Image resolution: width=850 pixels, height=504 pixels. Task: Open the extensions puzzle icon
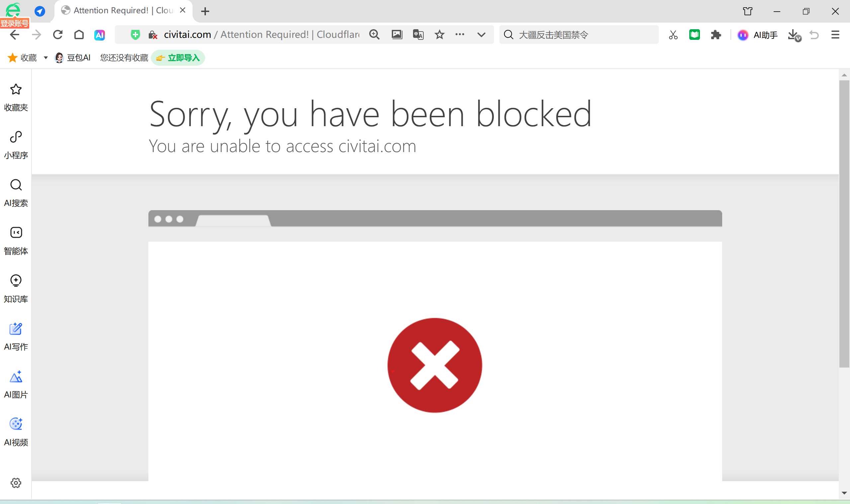click(x=716, y=35)
